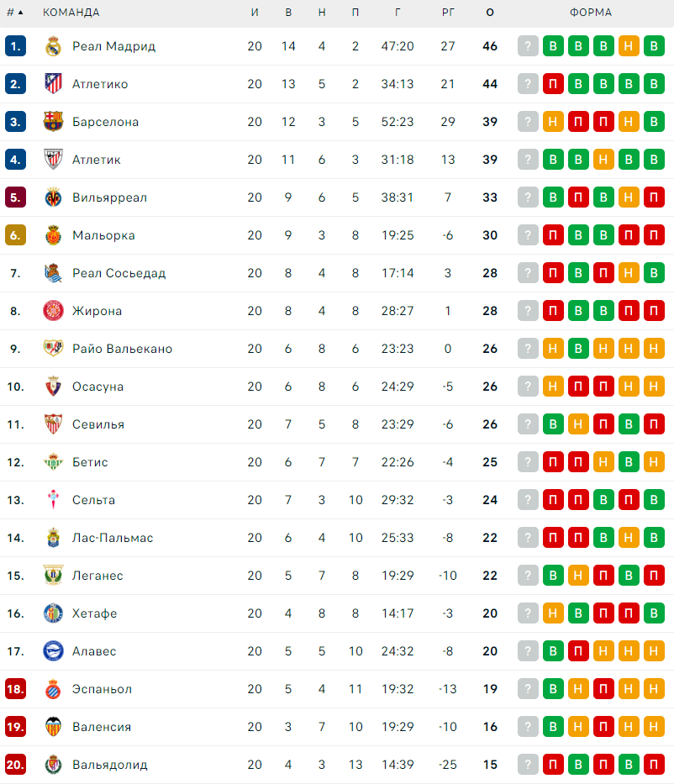Open the Райо Вальекано team page
This screenshot has width=674, height=784.
pos(122,349)
